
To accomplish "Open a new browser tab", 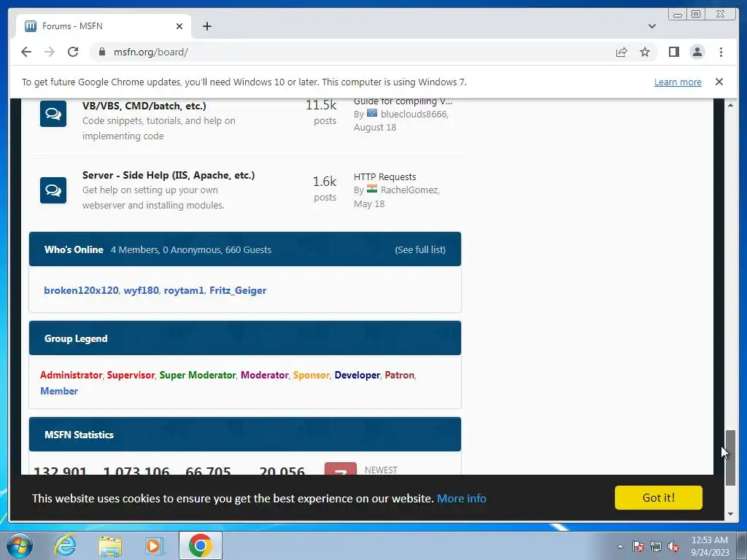I will pyautogui.click(x=206, y=26).
